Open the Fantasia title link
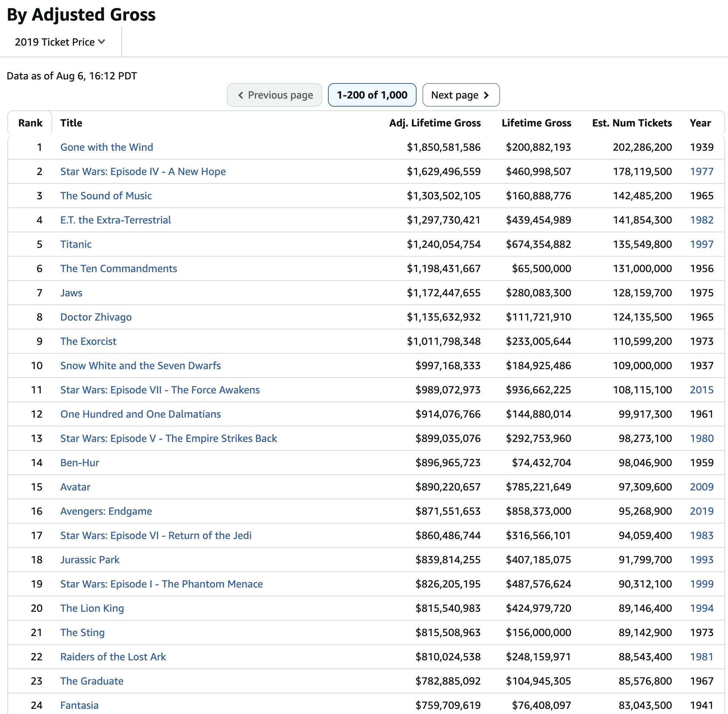The image size is (728, 714). (x=79, y=705)
